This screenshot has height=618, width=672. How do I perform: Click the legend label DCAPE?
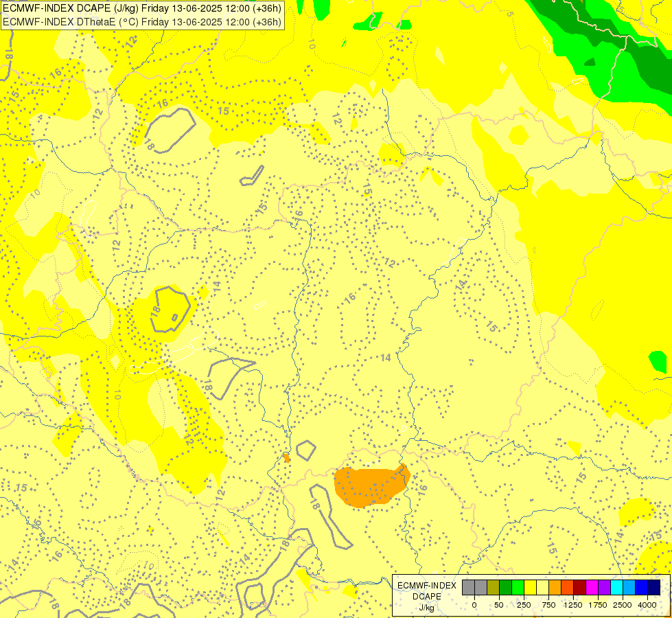click(427, 597)
